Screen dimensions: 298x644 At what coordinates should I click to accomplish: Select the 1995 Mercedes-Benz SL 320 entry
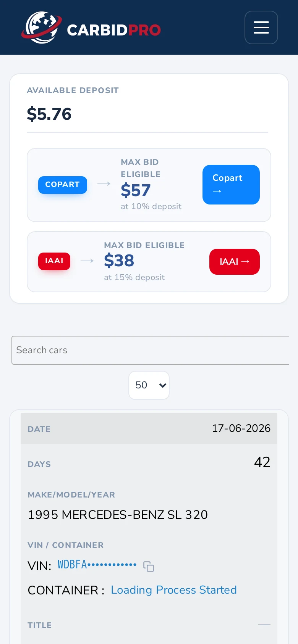[118, 515]
